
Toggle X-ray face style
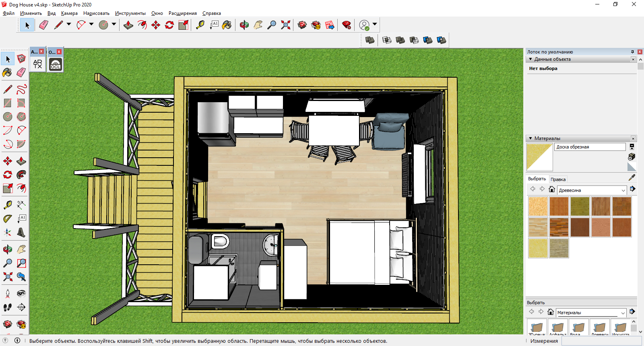370,40
